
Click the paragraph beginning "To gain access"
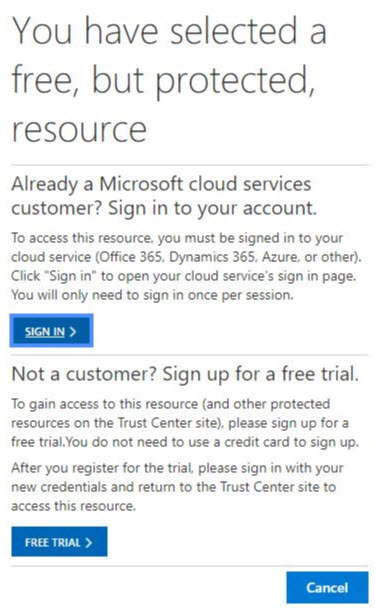(x=185, y=423)
